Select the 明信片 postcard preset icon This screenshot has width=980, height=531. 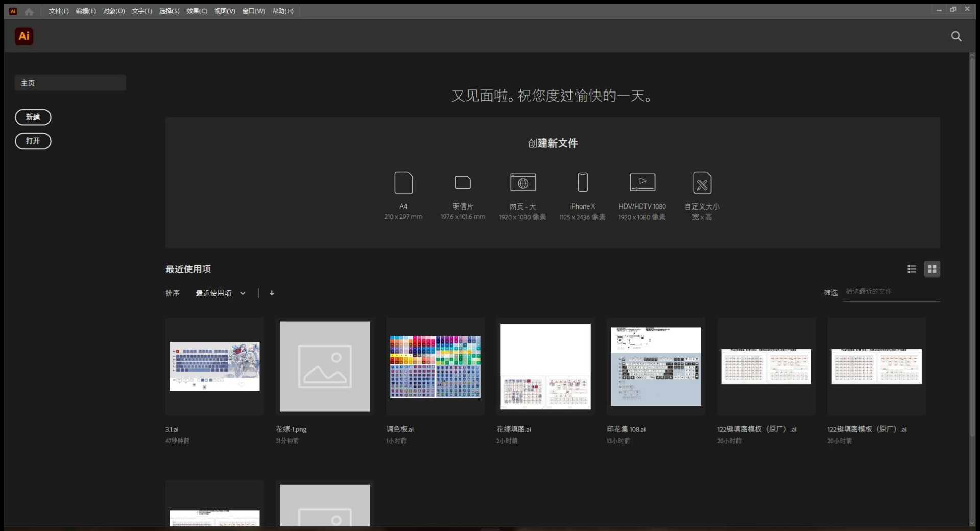(x=462, y=183)
